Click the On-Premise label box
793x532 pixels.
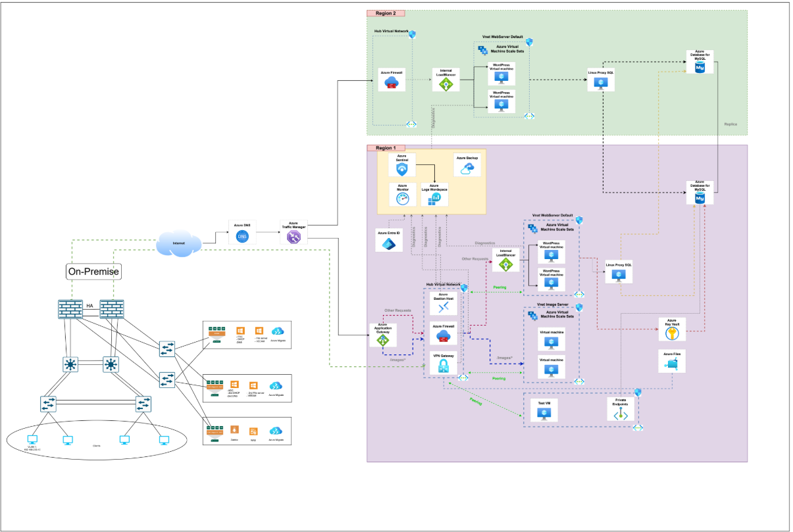94,271
